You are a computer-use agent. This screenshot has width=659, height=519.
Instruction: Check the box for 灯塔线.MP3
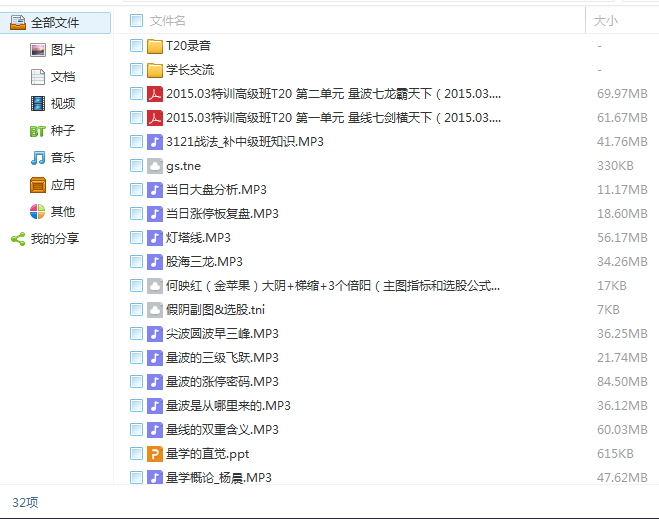[136, 238]
